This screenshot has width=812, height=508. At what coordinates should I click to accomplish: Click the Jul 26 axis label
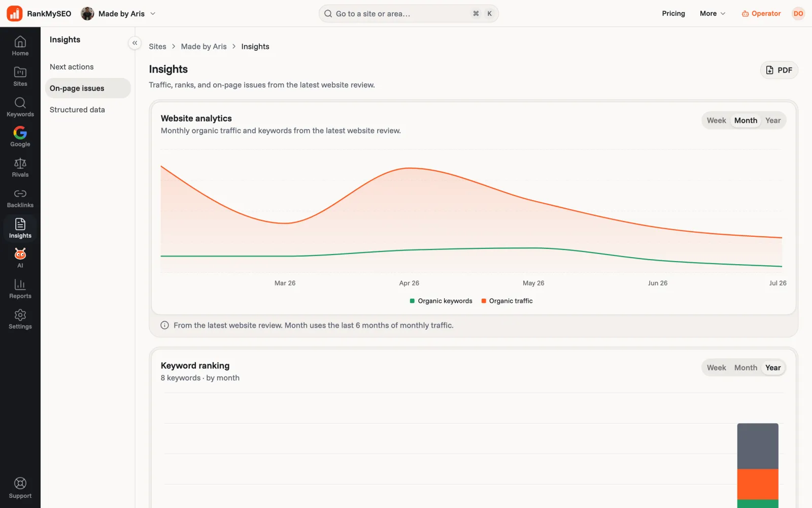tap(777, 283)
